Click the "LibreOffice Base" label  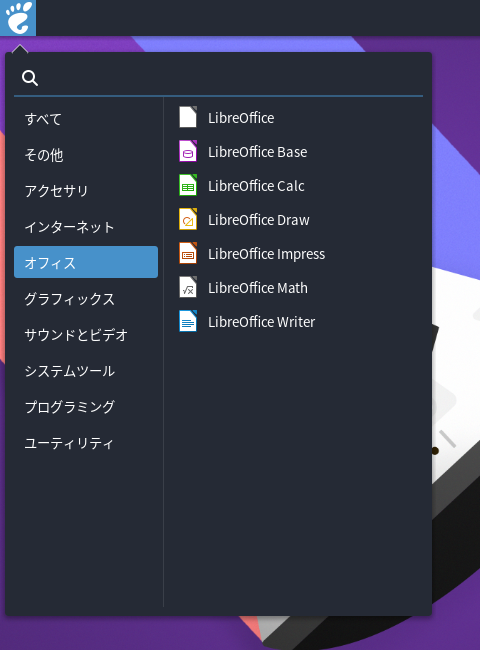tap(257, 152)
